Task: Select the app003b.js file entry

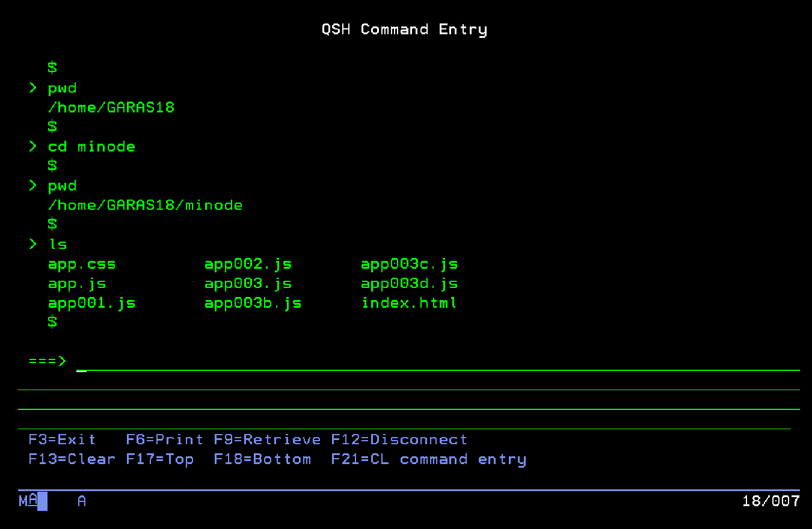Action: coord(253,303)
